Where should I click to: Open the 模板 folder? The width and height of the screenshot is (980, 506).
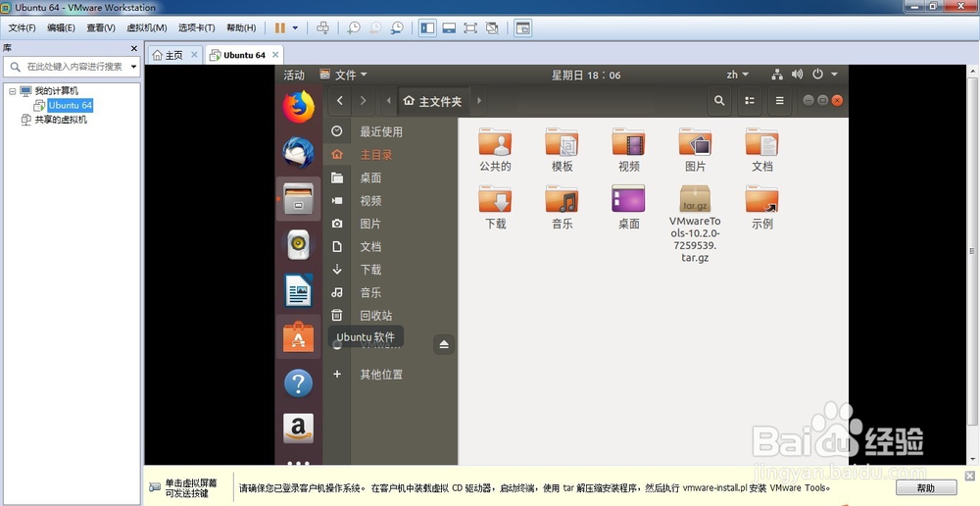tap(562, 150)
